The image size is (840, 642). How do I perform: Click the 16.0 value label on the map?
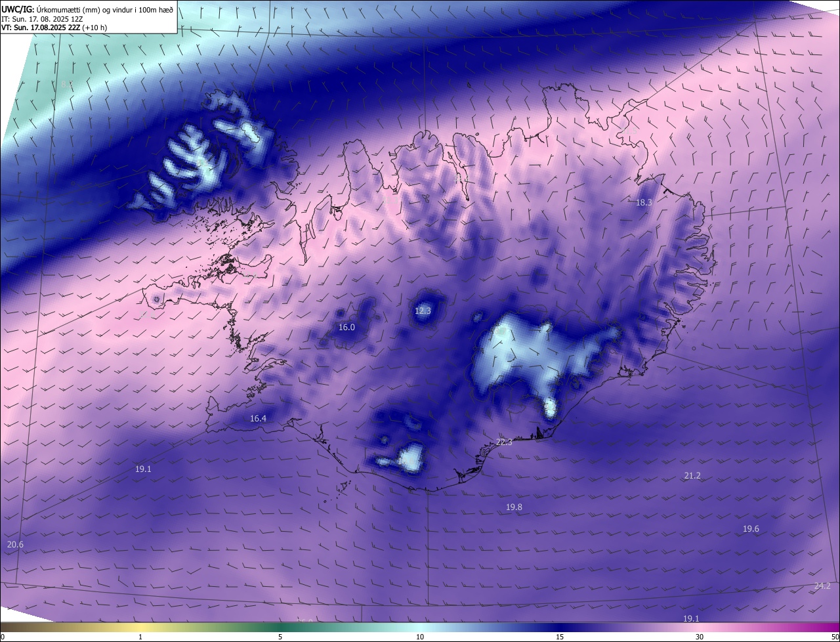[x=346, y=327]
